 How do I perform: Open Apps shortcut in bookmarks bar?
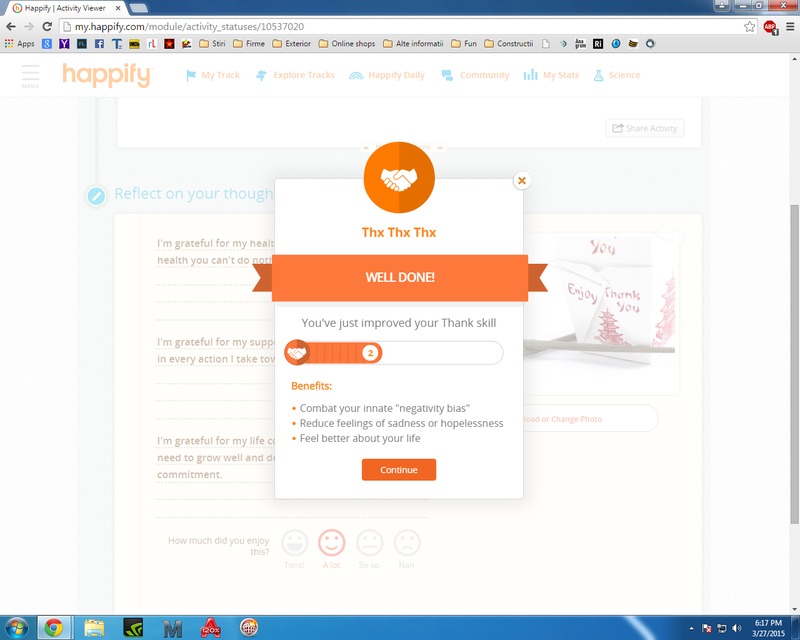pyautogui.click(x=19, y=44)
